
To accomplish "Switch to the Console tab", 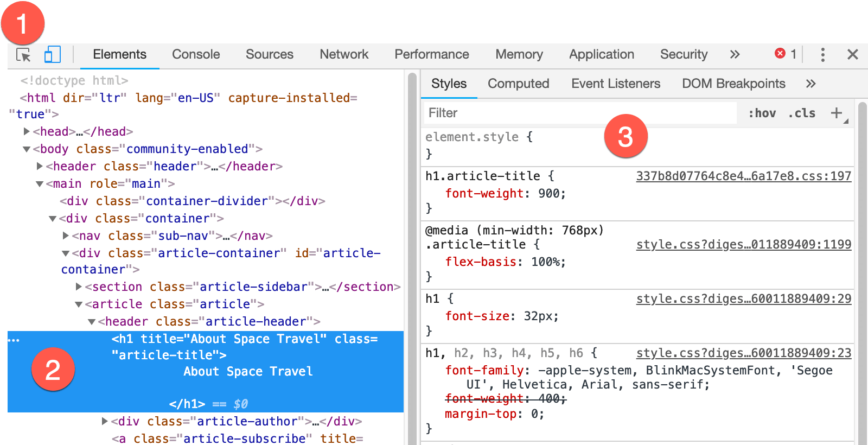I will [x=196, y=54].
